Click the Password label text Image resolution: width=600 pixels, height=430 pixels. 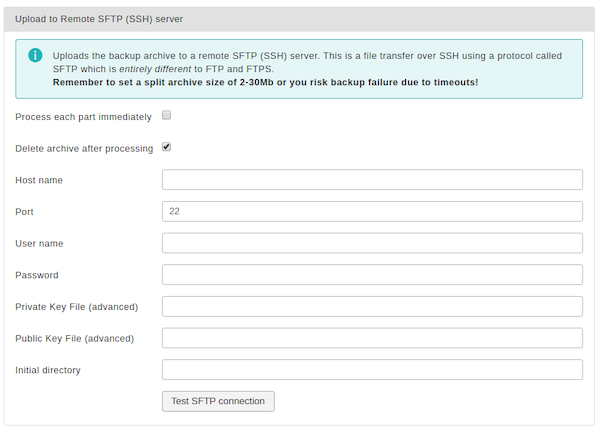pos(37,275)
